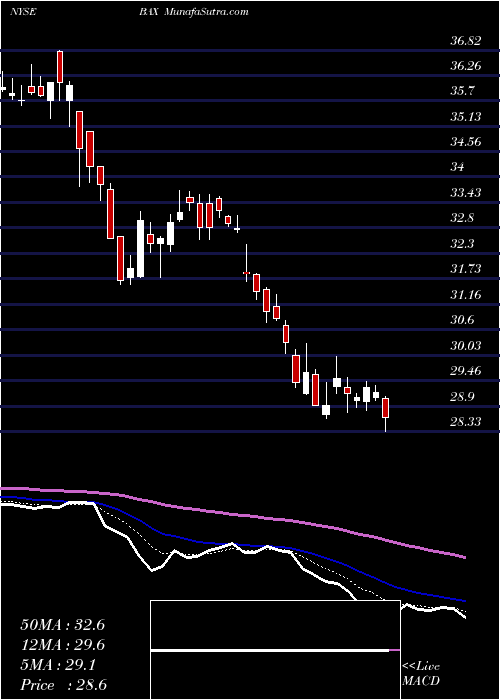
Task: Click the 12MA : 29.6 readout
Action: [62, 645]
